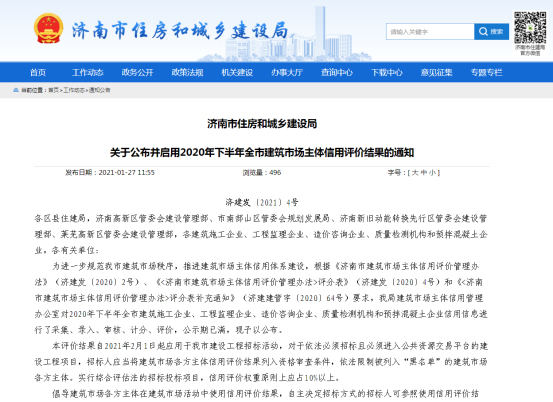
Task: Click the 通知公告 breadcrumb link
Action: click(99, 90)
